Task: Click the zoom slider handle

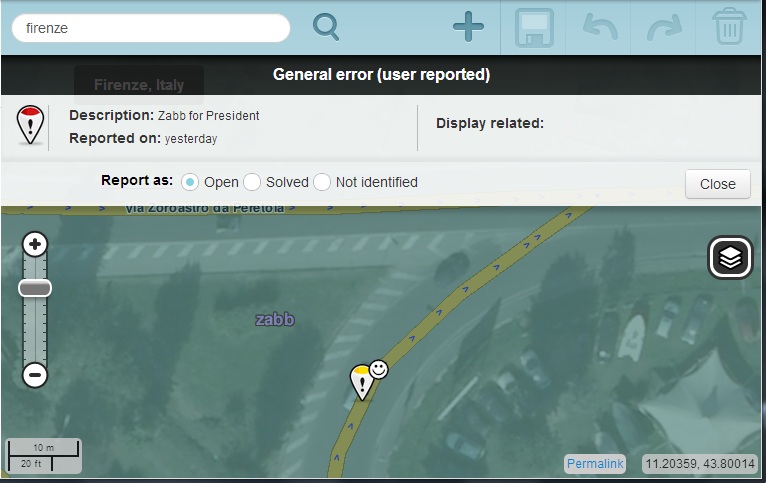Action: pyautogui.click(x=35, y=288)
